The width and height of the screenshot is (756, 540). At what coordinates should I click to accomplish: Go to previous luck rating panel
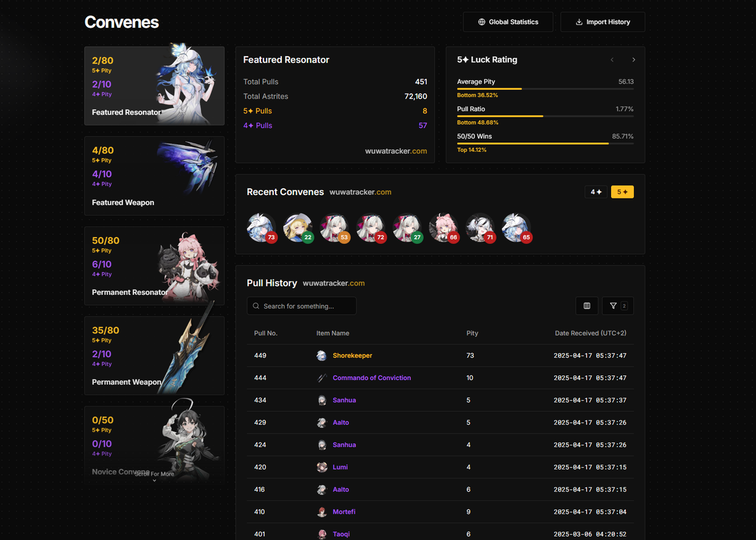click(x=612, y=60)
